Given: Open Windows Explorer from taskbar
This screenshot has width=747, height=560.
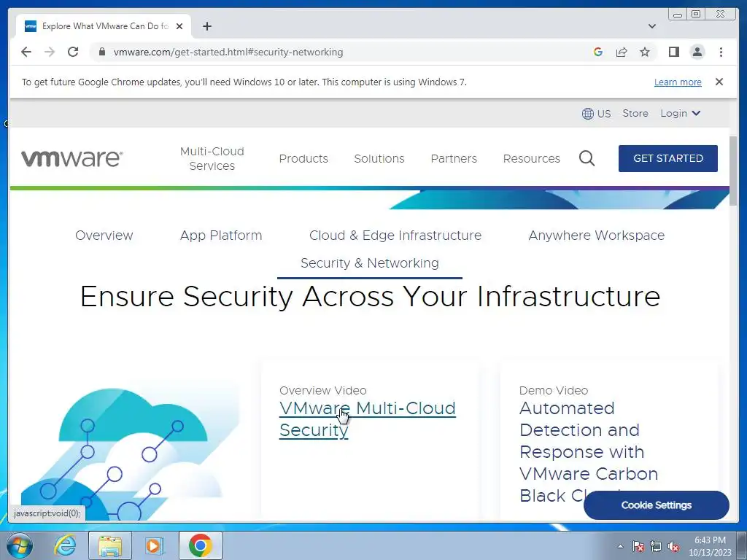Looking at the screenshot, I should [110, 545].
